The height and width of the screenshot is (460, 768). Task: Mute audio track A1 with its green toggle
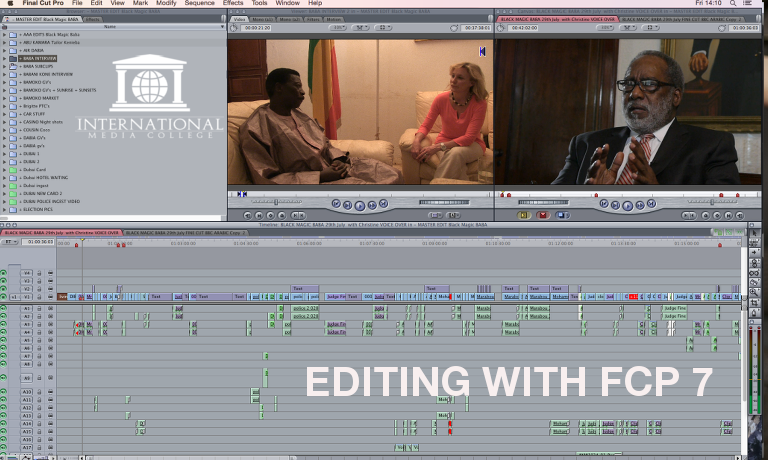(x=3, y=309)
